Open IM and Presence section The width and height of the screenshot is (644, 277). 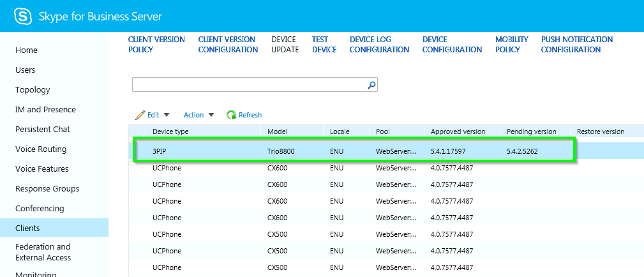(45, 109)
